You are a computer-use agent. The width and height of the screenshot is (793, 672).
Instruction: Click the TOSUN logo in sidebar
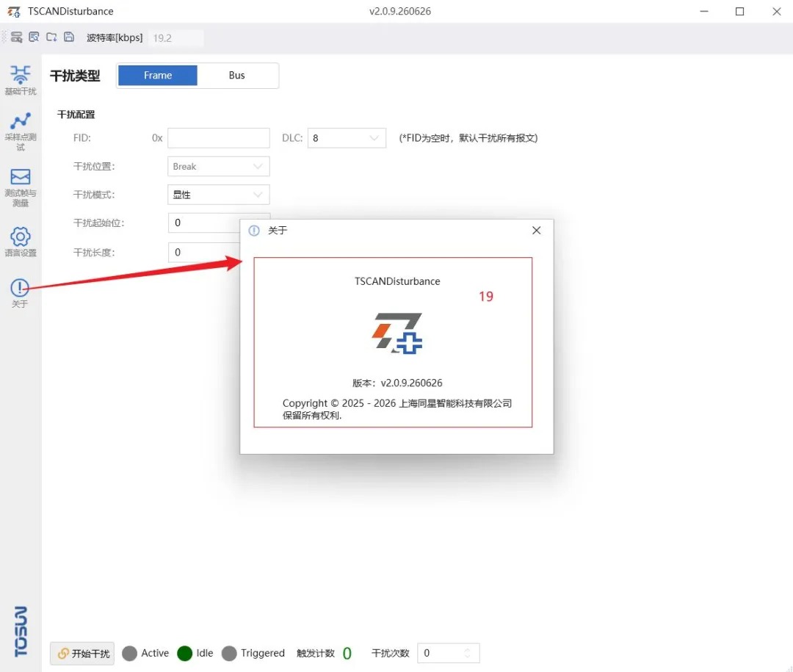tap(21, 631)
